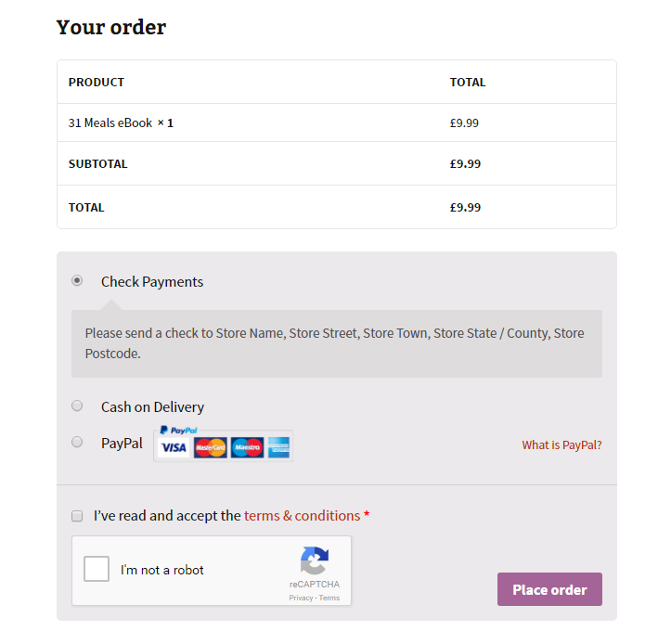
Task: Click the American Express card icon
Action: tap(279, 447)
